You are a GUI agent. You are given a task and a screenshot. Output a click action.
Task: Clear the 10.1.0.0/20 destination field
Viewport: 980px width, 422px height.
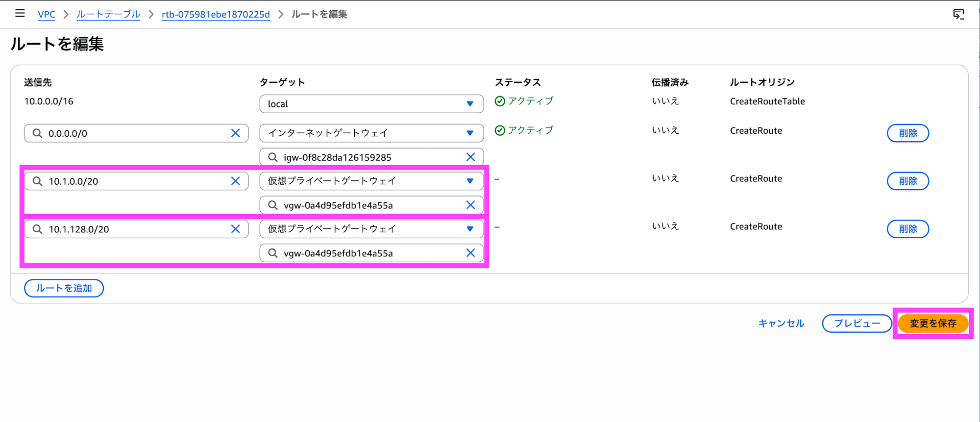[x=235, y=181]
